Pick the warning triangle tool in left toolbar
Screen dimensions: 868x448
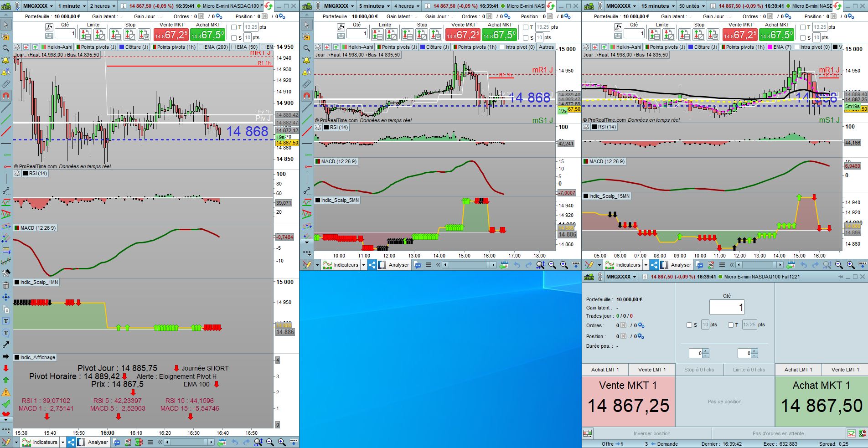[x=6, y=392]
